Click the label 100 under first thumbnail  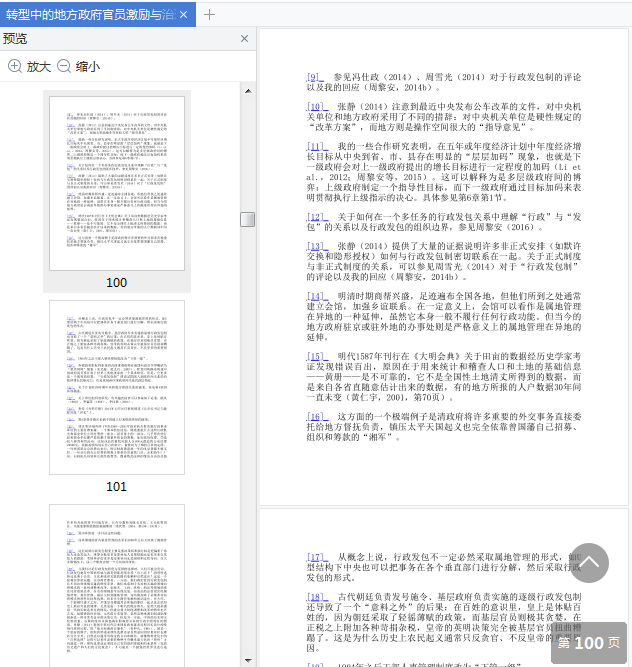click(x=117, y=282)
